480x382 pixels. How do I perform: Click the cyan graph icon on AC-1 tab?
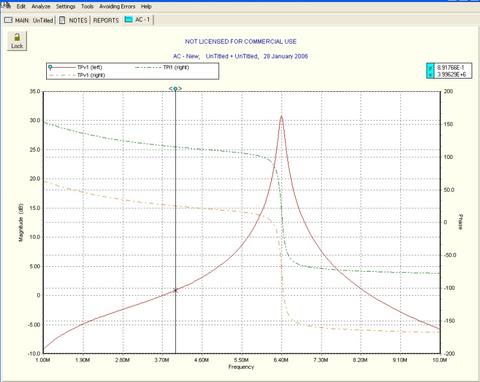point(128,20)
